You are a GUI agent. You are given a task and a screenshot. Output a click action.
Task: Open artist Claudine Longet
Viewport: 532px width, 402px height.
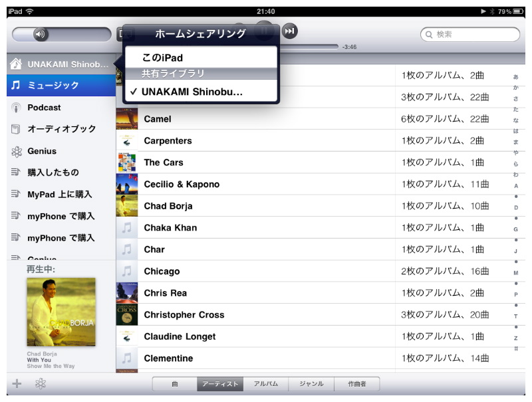point(321,336)
